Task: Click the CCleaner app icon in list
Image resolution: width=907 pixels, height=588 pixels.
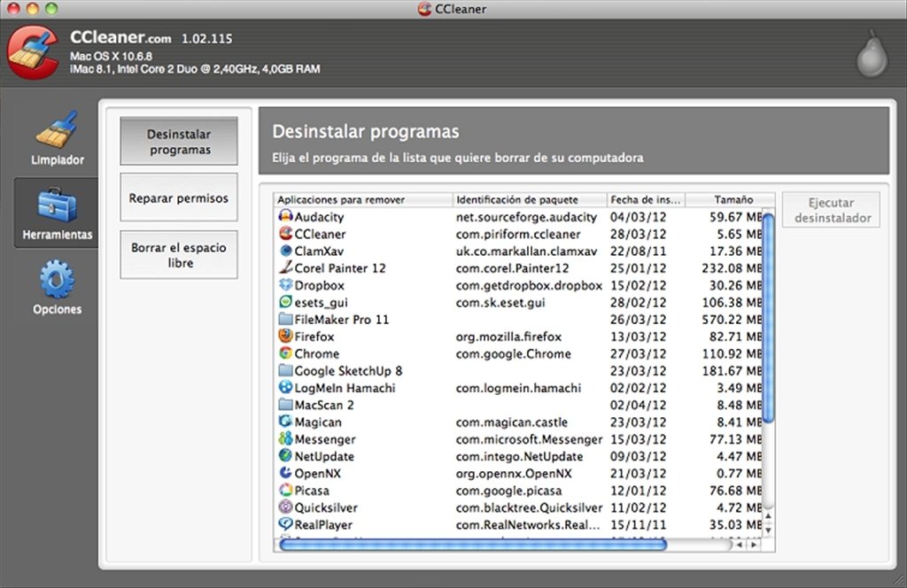Action: tap(285, 234)
